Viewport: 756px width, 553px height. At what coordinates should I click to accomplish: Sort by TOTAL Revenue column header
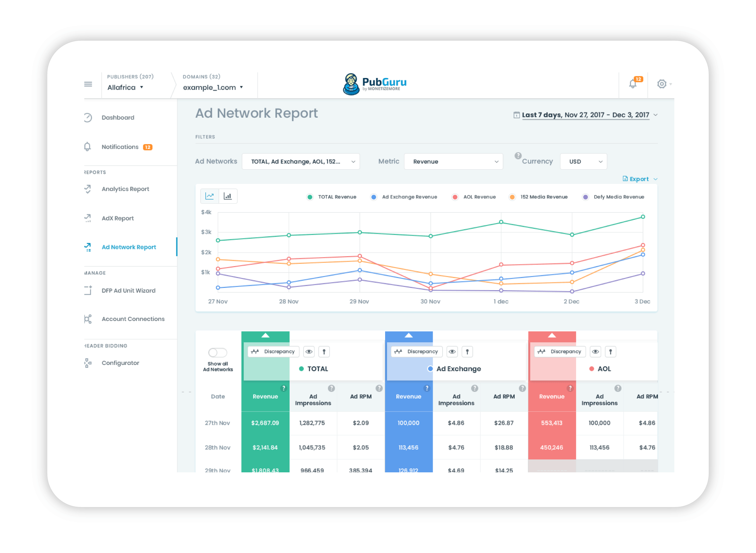(265, 396)
